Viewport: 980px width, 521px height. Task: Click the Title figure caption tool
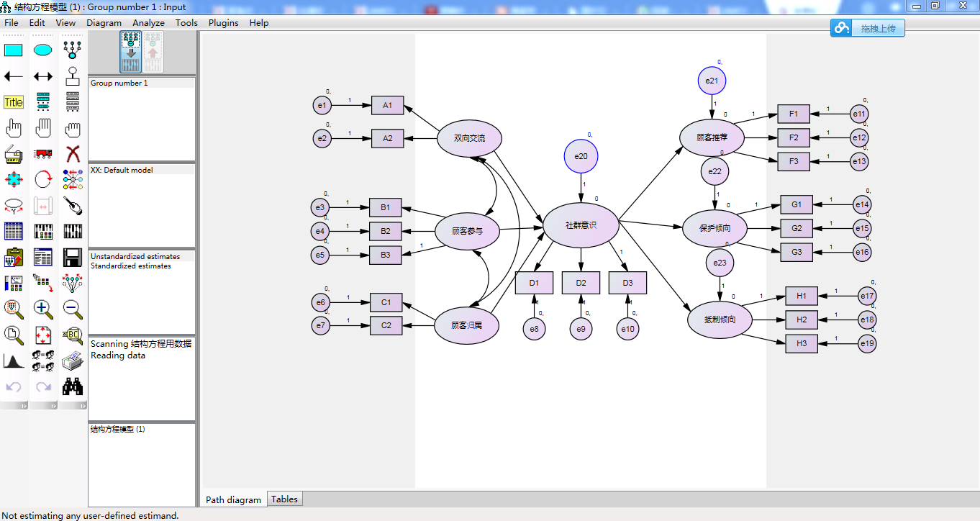14,102
